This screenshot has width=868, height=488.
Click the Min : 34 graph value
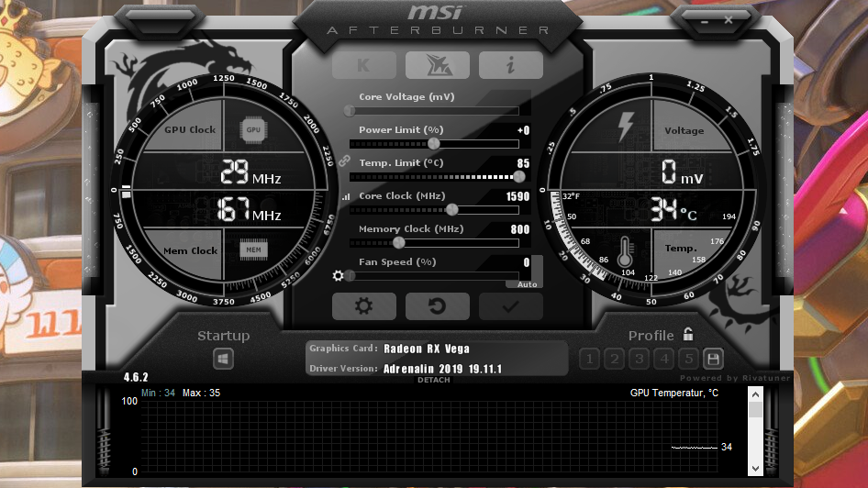point(159,393)
